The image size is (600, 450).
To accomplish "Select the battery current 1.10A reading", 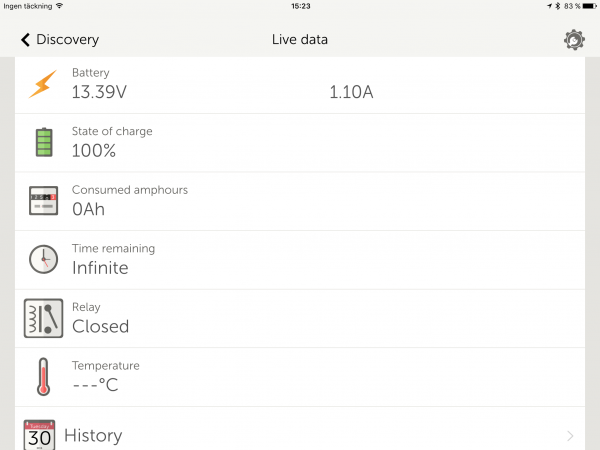I will (351, 93).
